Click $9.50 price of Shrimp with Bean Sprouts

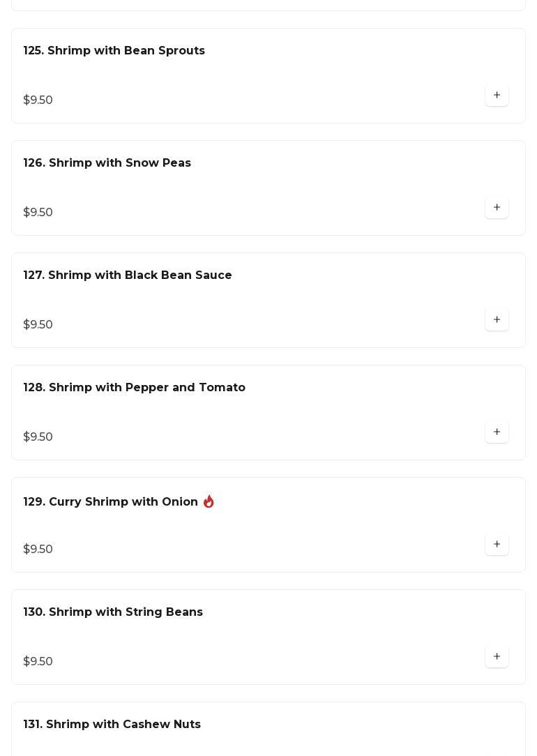pos(38,100)
